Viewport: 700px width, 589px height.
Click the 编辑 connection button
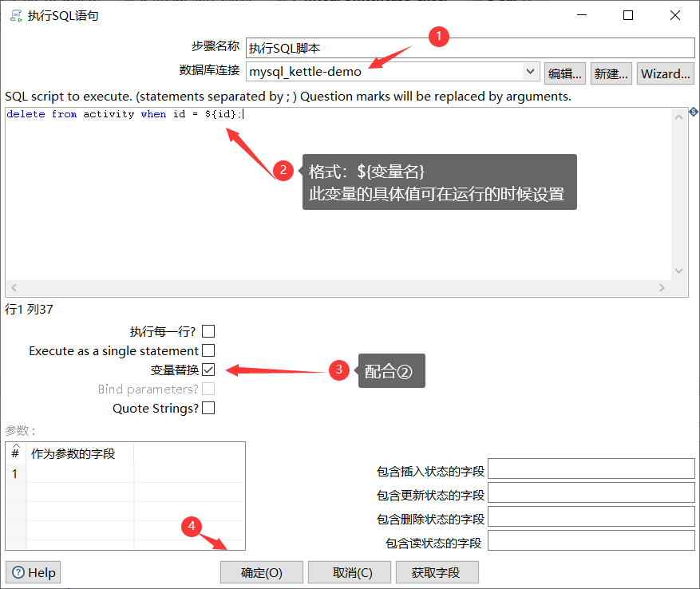pyautogui.click(x=564, y=73)
